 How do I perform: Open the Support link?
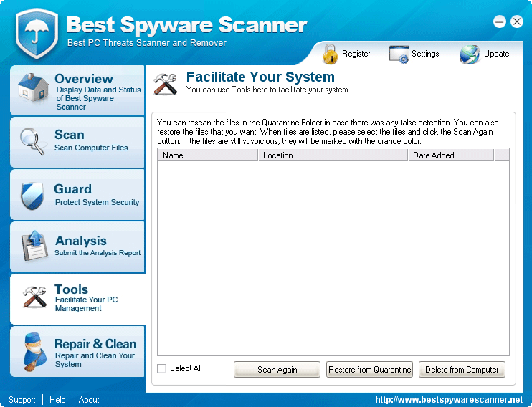[22, 400]
